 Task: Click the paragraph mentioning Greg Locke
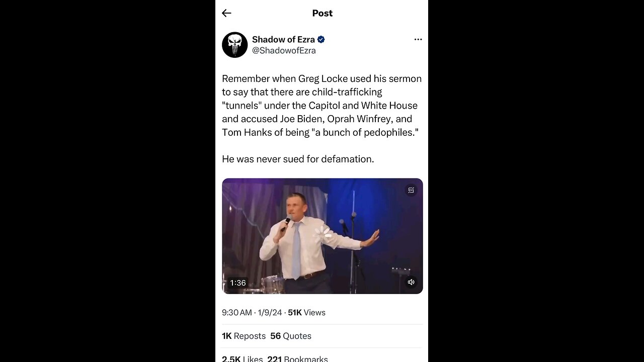322,105
